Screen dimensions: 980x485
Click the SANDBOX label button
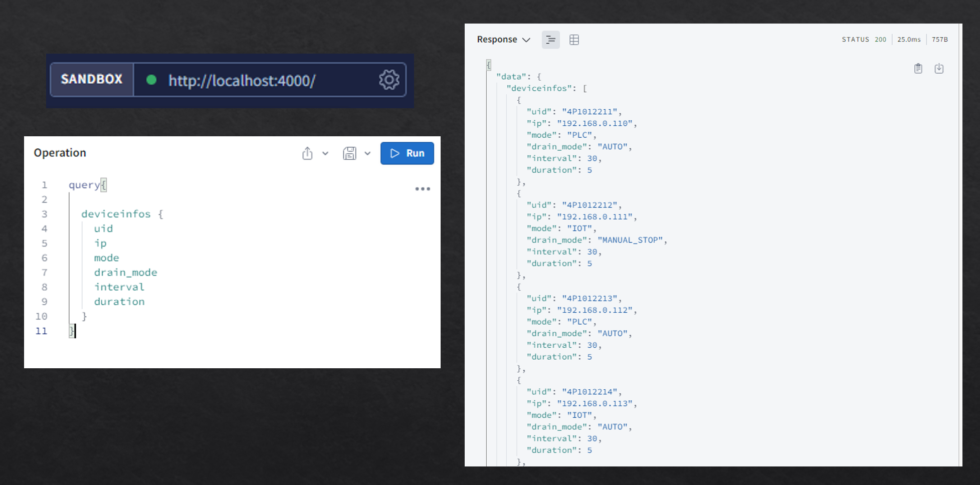pyautogui.click(x=92, y=79)
